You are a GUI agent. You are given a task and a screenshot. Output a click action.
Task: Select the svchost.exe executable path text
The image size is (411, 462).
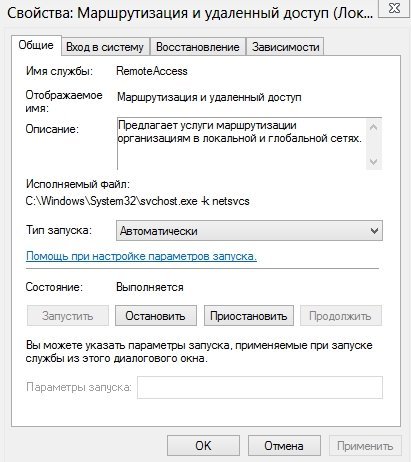[x=138, y=201]
